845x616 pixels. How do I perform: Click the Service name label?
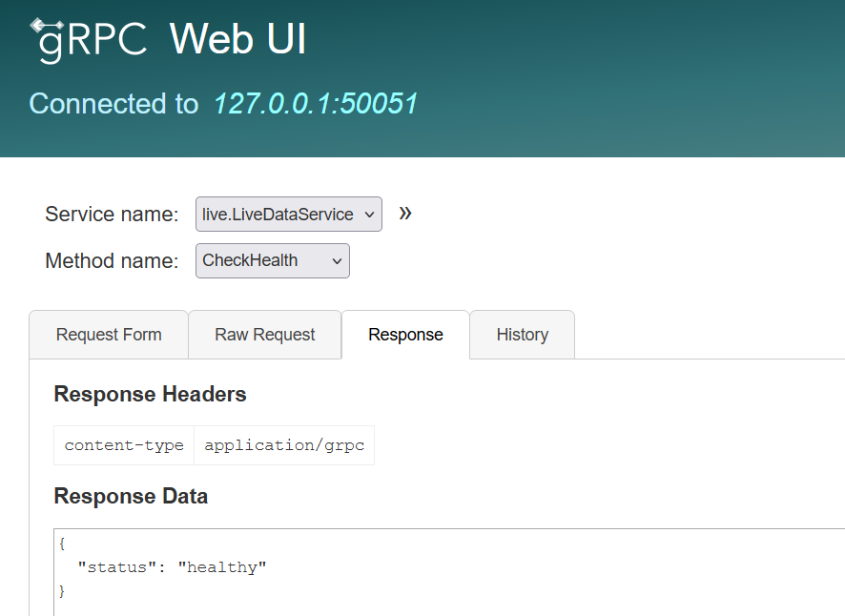coord(112,214)
